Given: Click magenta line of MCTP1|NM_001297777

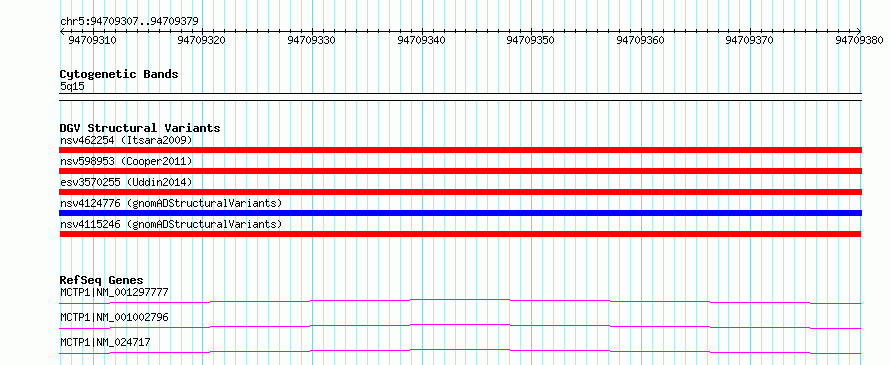Looking at the screenshot, I should [460, 301].
